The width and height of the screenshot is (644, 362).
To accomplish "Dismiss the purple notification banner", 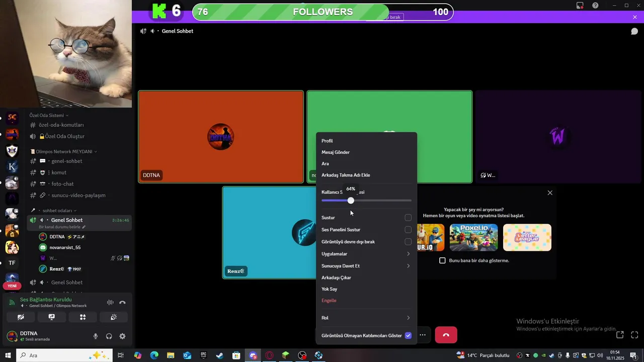I will tap(635, 17).
